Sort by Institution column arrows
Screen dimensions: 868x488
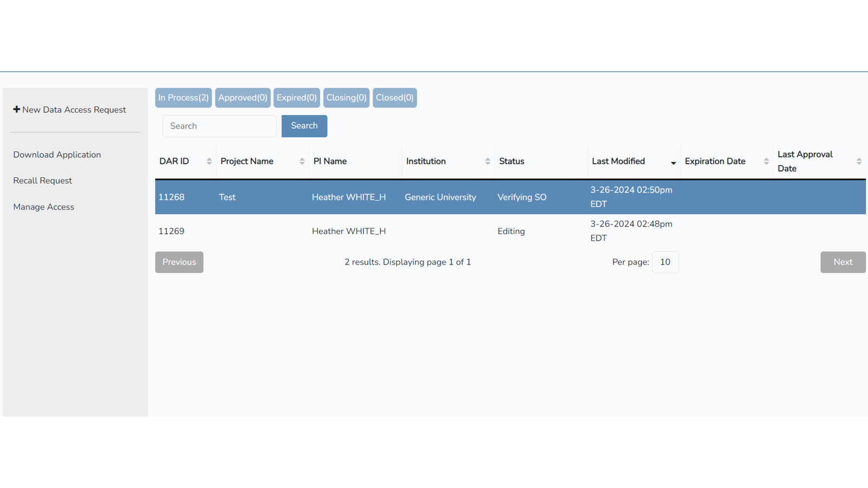click(x=487, y=162)
